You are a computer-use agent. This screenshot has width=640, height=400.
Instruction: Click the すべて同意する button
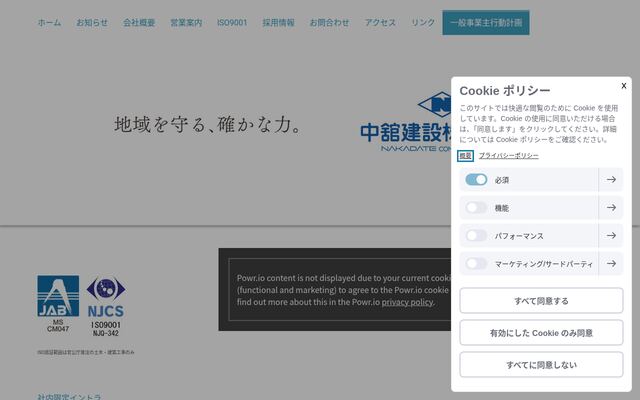pos(541,301)
